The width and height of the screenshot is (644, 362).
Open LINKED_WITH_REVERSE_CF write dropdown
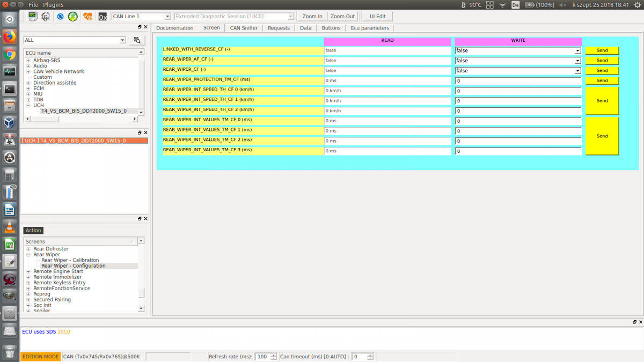(577, 50)
